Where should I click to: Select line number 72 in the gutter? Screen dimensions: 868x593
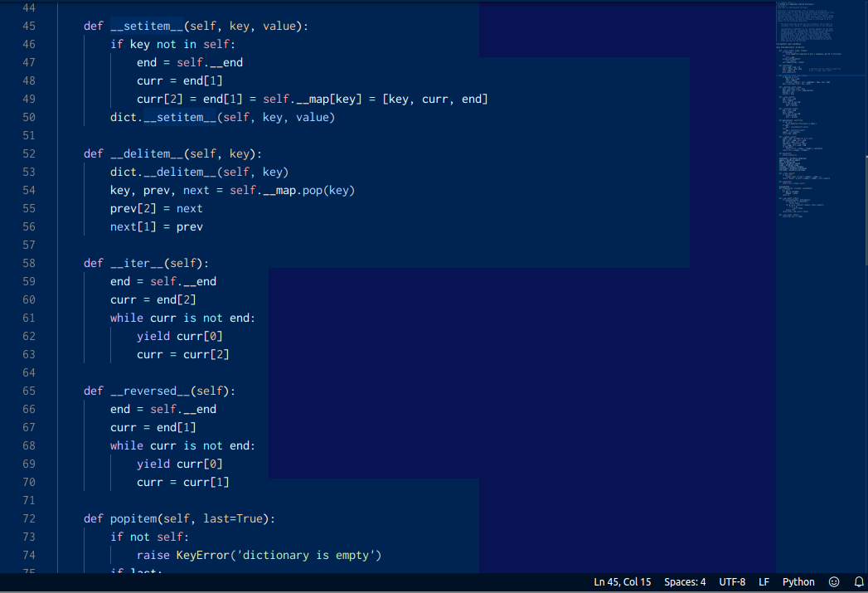pyautogui.click(x=29, y=518)
